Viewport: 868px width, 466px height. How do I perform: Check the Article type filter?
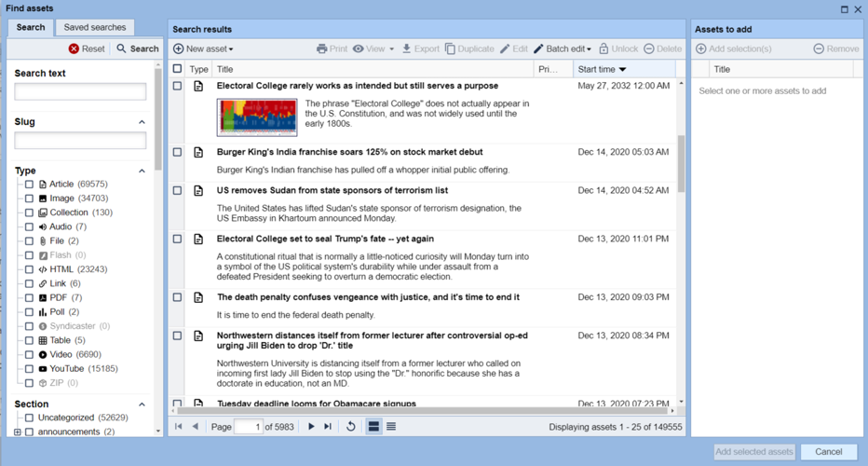click(x=29, y=185)
